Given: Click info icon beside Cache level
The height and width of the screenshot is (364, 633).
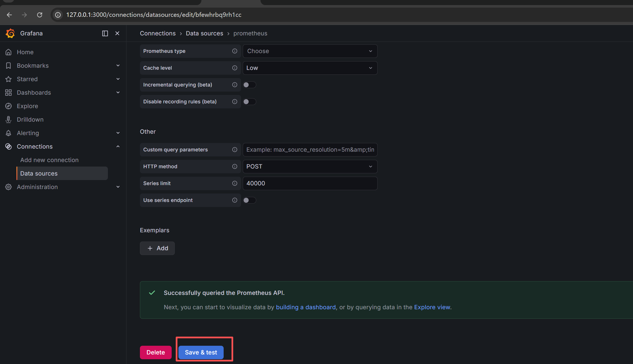Looking at the screenshot, I should 235,68.
